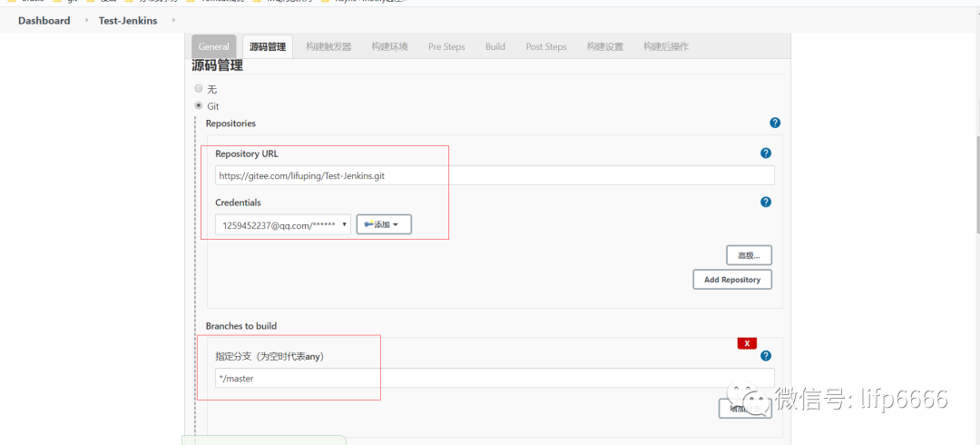Screen dimensions: 980x445
Task: Switch to the 构建环境 tab
Action: coord(389,46)
